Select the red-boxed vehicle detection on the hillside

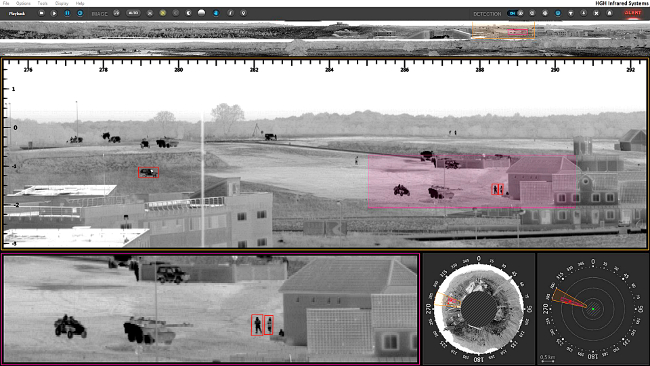[148, 172]
